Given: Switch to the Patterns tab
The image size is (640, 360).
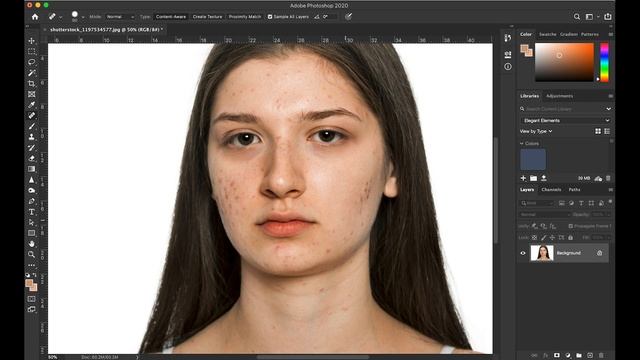Looking at the screenshot, I should click(590, 34).
